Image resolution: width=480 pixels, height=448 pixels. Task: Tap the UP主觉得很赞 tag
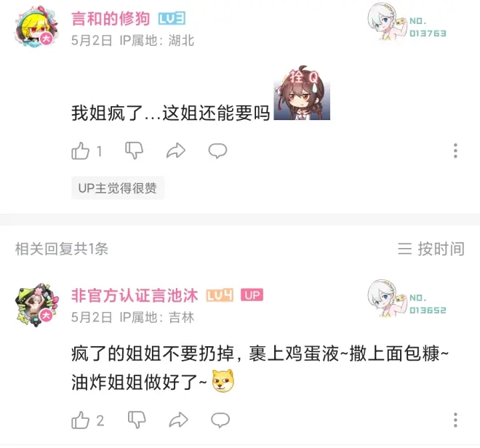coord(118,188)
